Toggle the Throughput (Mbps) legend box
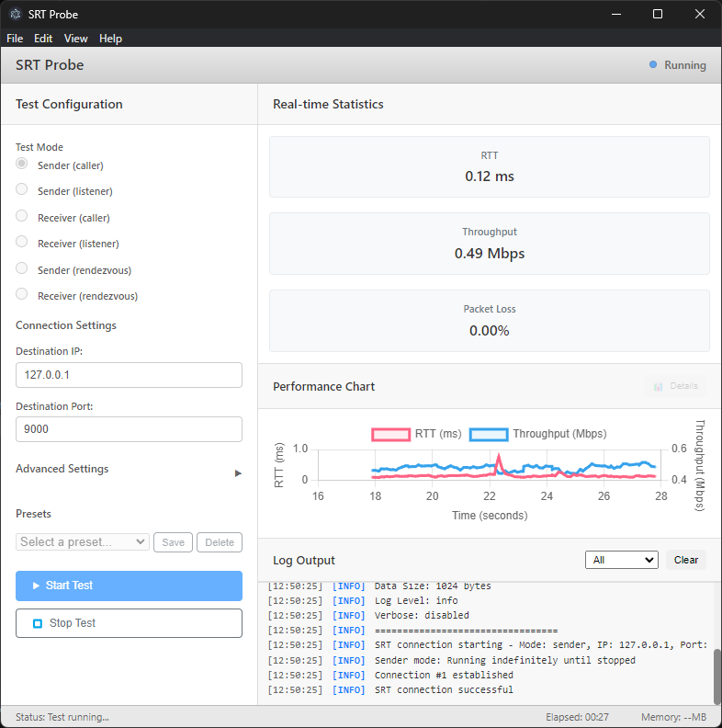Image resolution: width=722 pixels, height=728 pixels. (x=488, y=434)
